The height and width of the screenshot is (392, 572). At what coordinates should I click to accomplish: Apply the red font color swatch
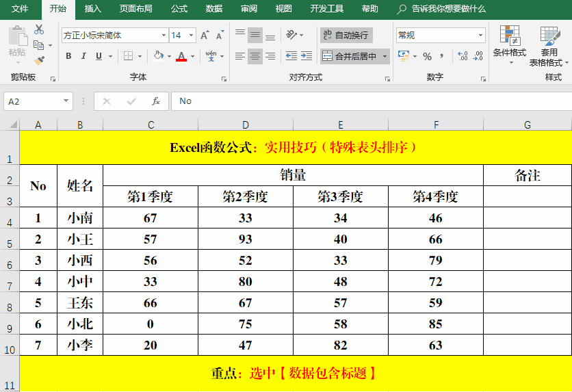(x=181, y=56)
